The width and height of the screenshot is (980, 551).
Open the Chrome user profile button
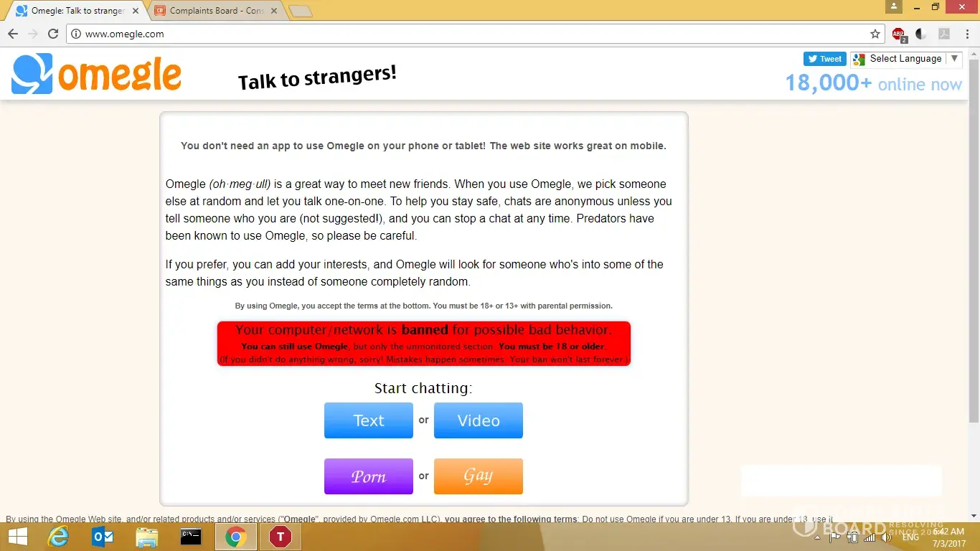coord(894,6)
